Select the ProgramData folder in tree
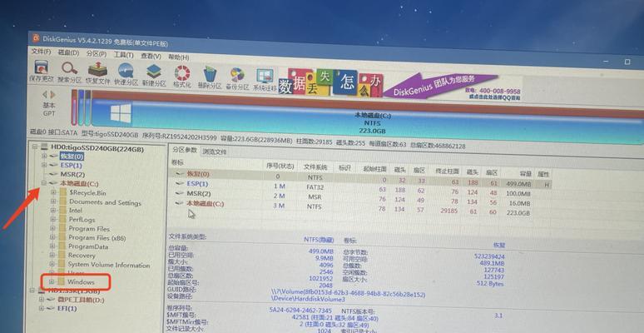This screenshot has height=333, width=644. point(88,246)
